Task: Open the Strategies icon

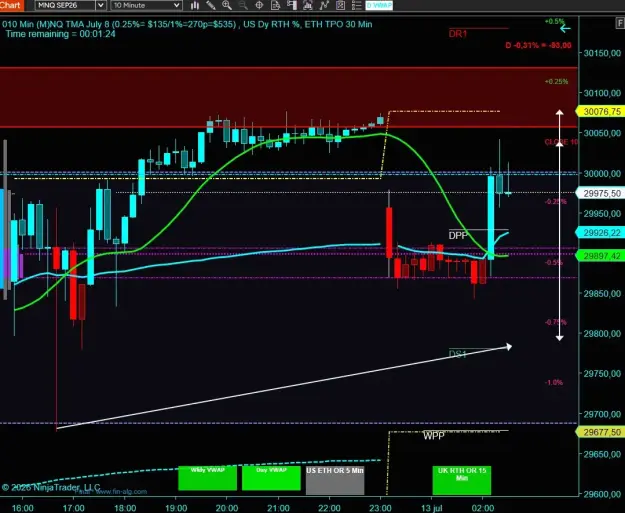Action: click(x=324, y=5)
